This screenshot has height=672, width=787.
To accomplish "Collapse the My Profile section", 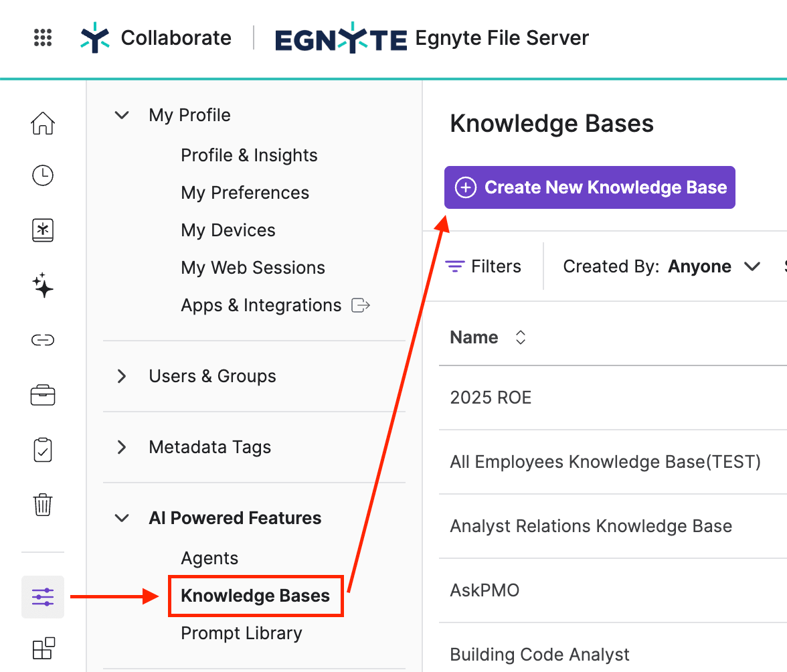I will click(122, 115).
